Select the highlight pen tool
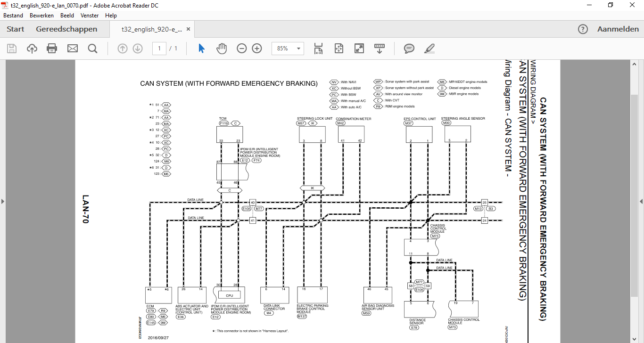This screenshot has width=644, height=343. [x=429, y=49]
